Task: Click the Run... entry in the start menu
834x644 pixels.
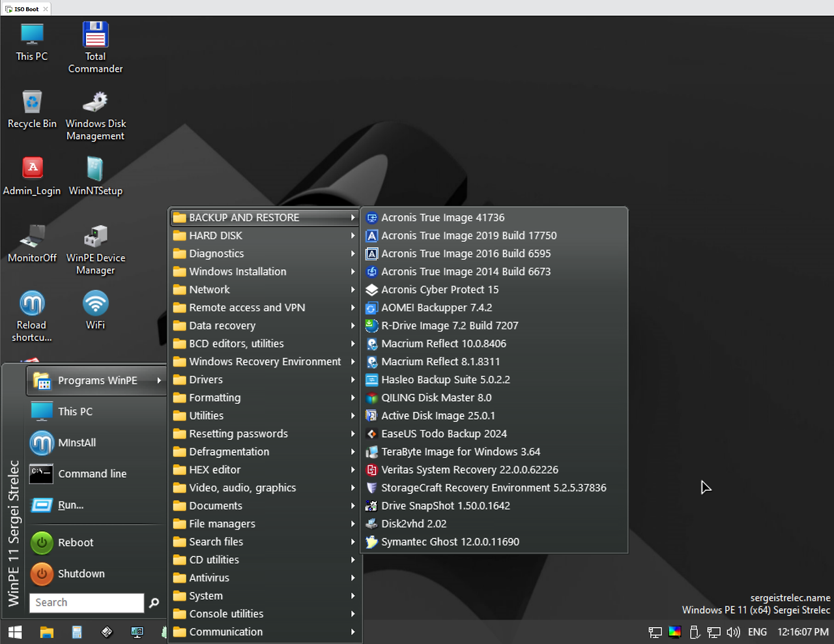Action: (x=70, y=505)
